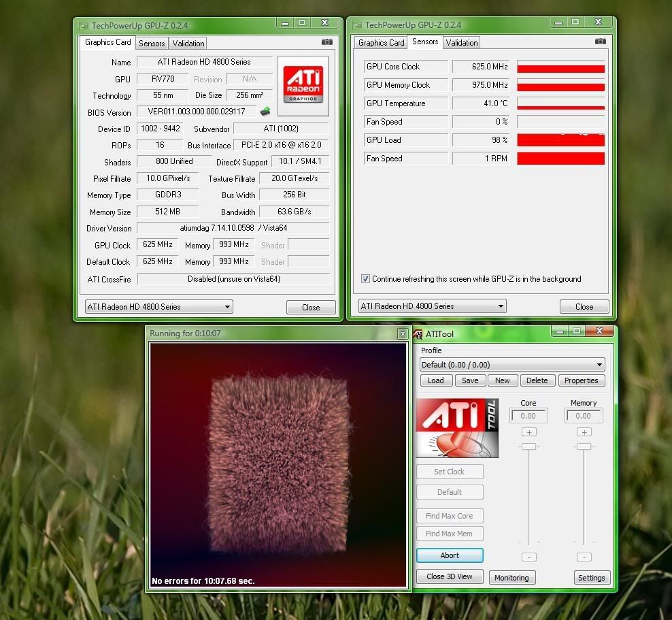Click the ATITool logo image
672x620 pixels.
[x=457, y=428]
